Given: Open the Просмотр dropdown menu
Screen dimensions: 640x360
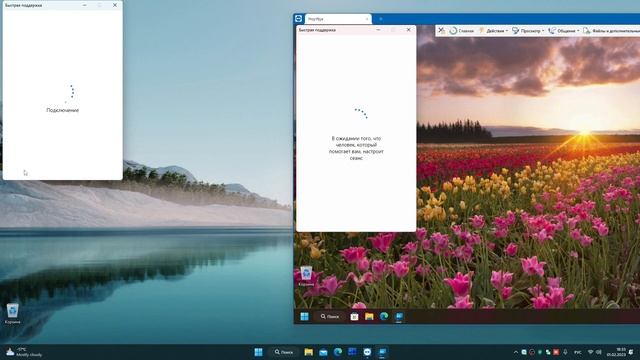Looking at the screenshot, I should [528, 31].
